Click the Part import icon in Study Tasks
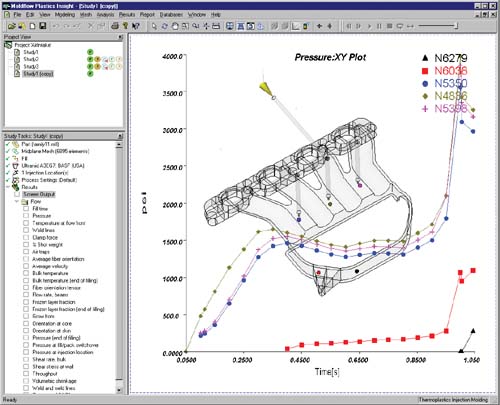Viewport: 500px width, 405px height. [x=15, y=144]
